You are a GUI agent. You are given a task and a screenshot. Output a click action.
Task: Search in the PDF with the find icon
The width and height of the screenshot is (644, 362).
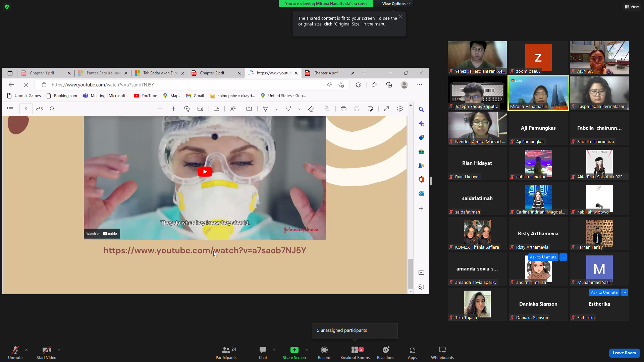(x=52, y=109)
